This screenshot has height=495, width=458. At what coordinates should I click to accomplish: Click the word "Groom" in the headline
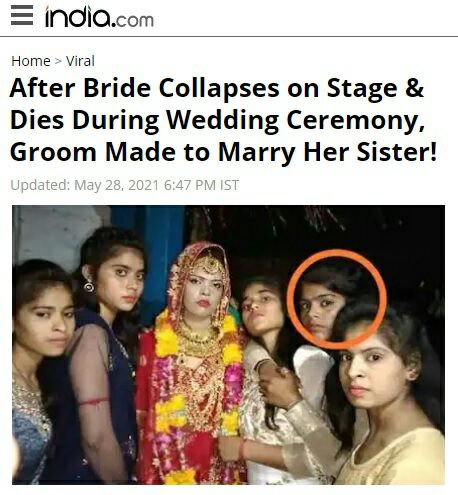[53, 152]
